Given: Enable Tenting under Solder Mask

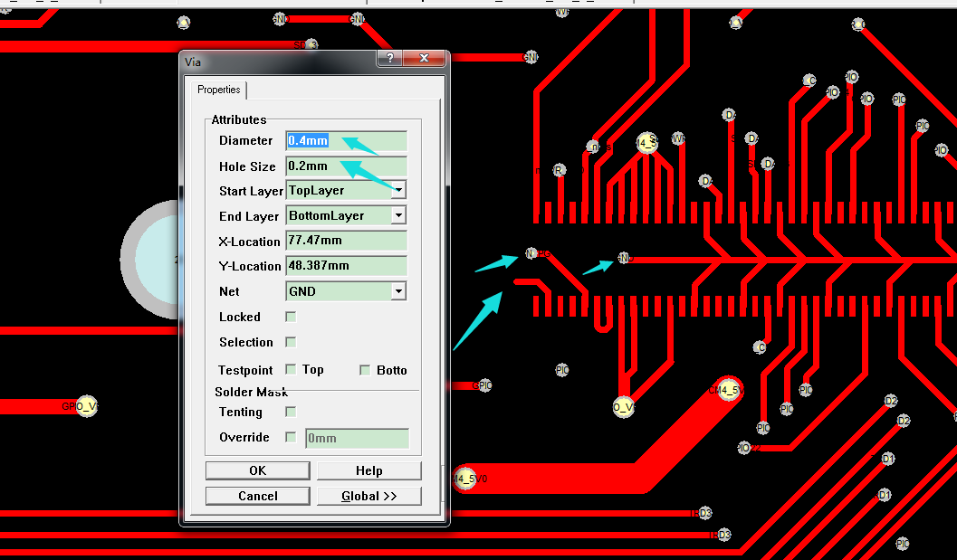Looking at the screenshot, I should click(291, 412).
